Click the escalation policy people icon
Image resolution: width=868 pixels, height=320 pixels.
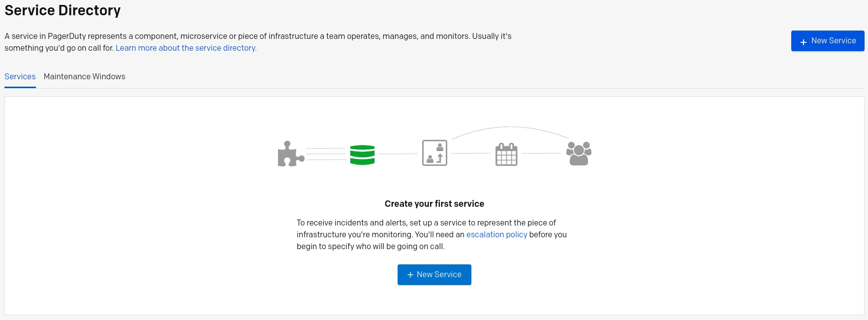point(434,153)
